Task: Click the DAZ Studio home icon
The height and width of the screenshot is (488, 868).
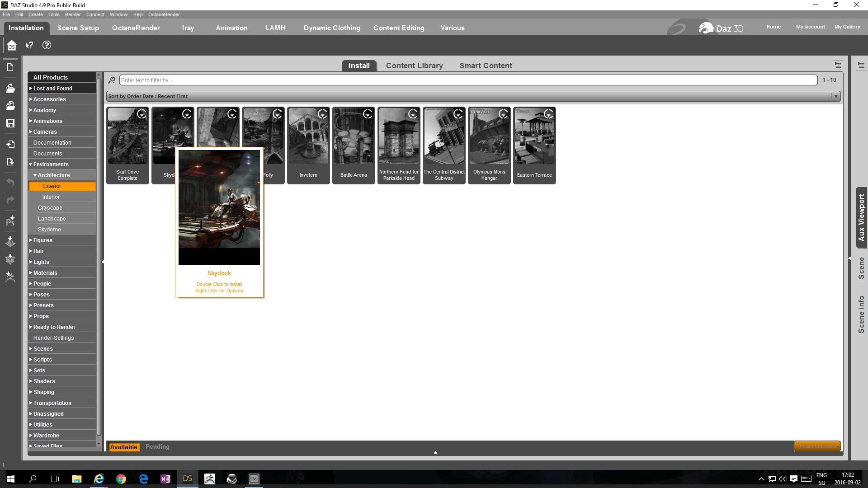Action: point(11,45)
